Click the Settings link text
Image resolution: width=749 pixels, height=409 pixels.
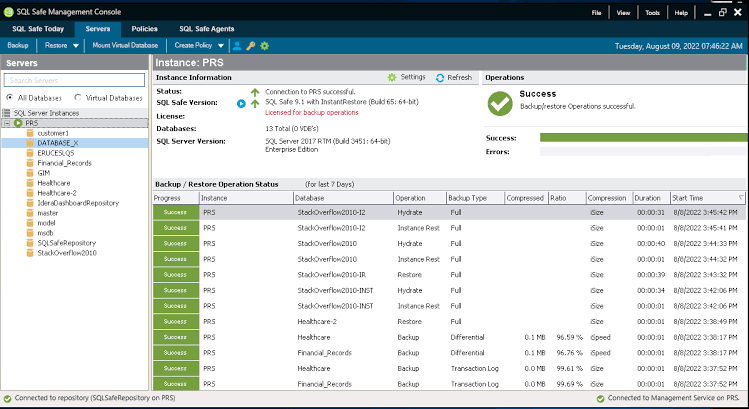(413, 77)
